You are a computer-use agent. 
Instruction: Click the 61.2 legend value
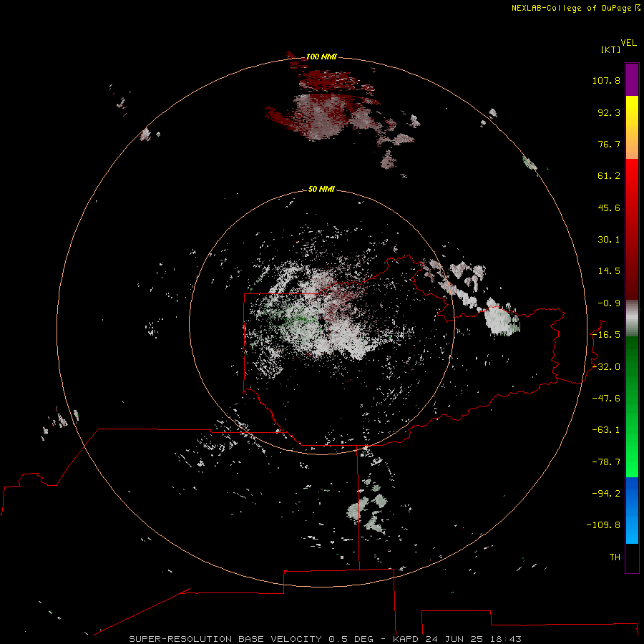pos(609,176)
